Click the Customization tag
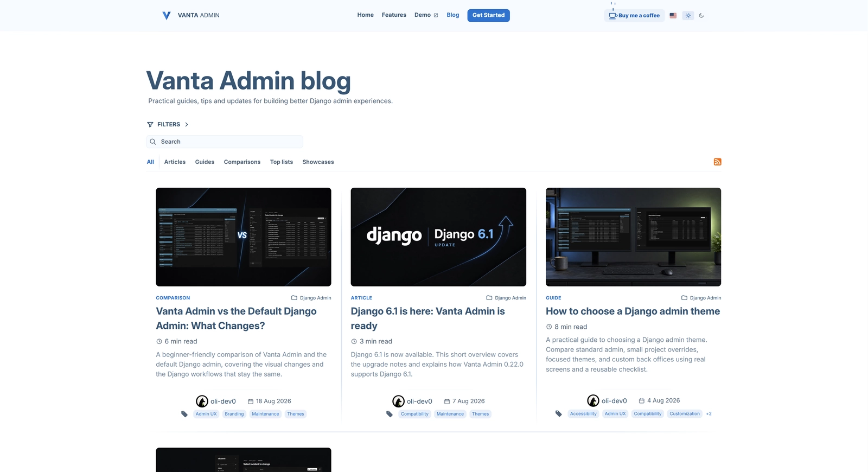Viewport: 868px width, 472px height. tap(685, 413)
